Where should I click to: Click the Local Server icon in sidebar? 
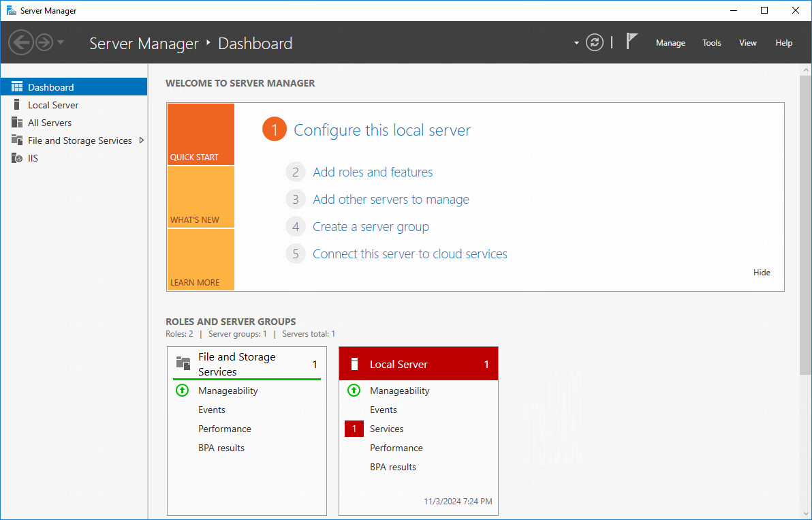click(17, 105)
